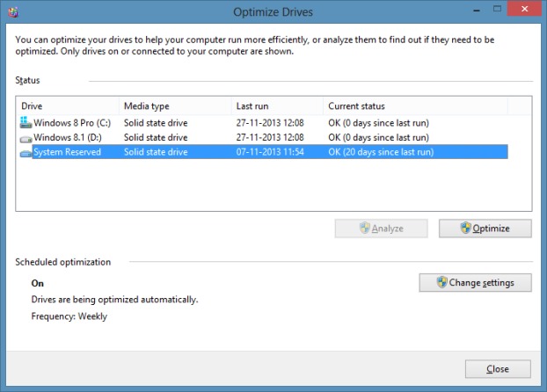Click 'Drives are being optimized automatically.' text
This screenshot has height=392, width=547.
tap(114, 300)
